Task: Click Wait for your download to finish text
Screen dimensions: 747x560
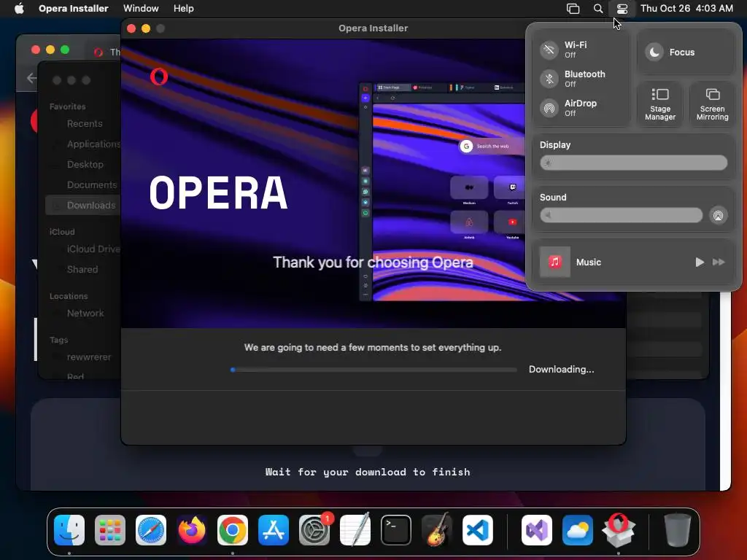Action: 368,472
